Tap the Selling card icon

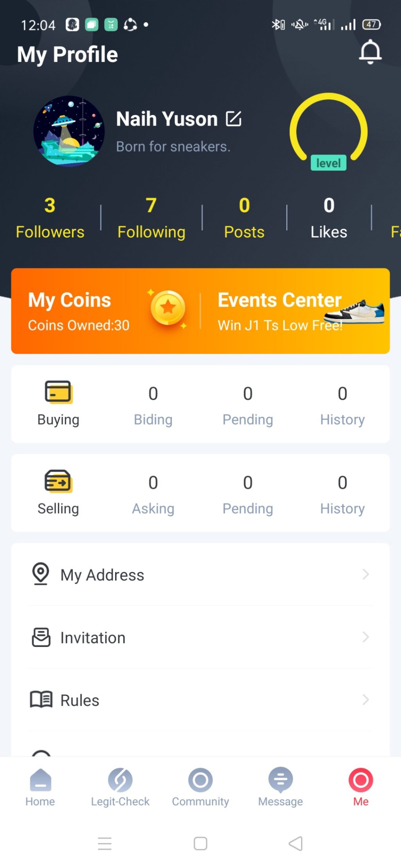(x=58, y=481)
